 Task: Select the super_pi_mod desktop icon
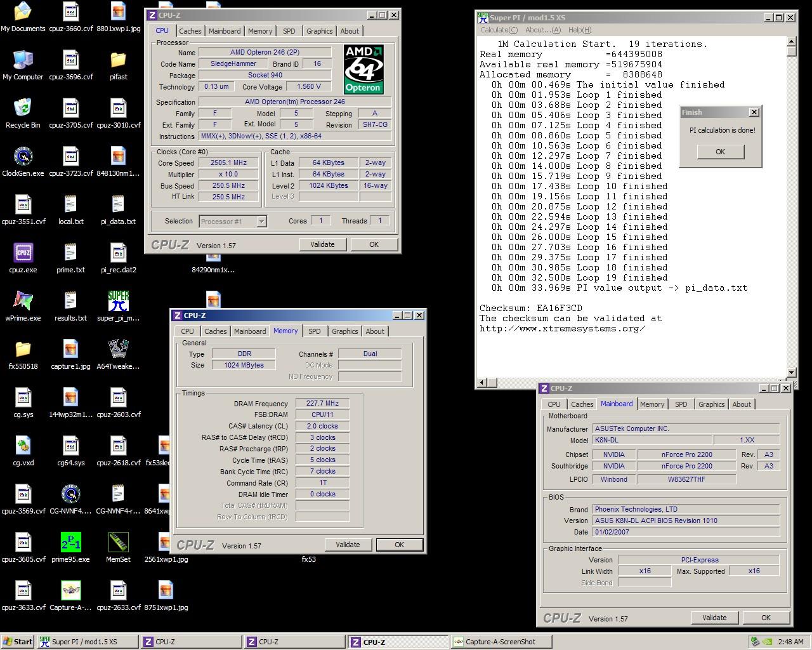118,301
